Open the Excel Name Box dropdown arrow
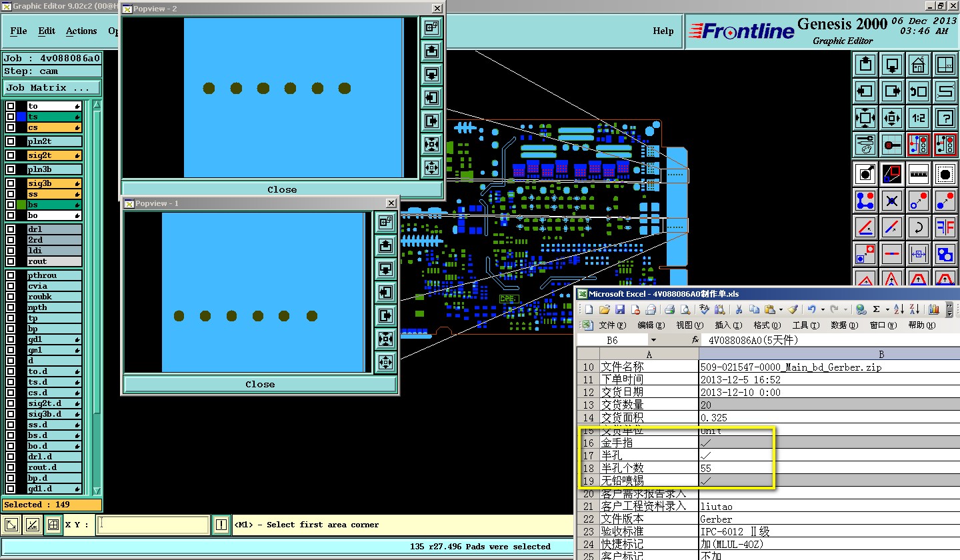The image size is (960, 560). [653, 340]
